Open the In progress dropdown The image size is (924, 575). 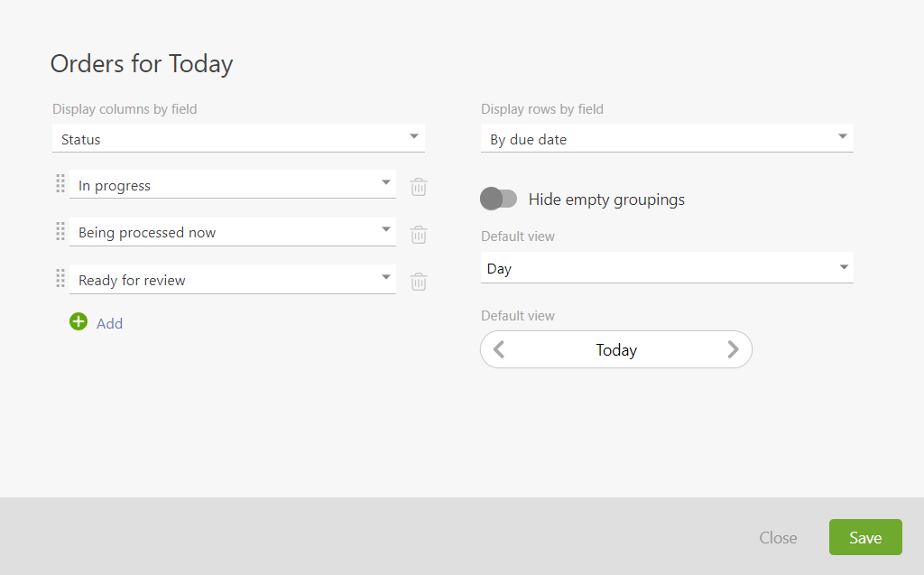point(233,184)
